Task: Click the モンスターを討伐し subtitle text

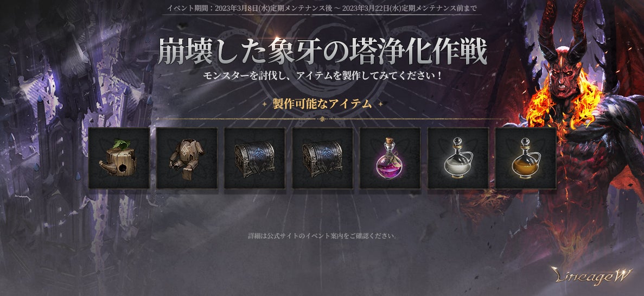Action: coord(322,76)
